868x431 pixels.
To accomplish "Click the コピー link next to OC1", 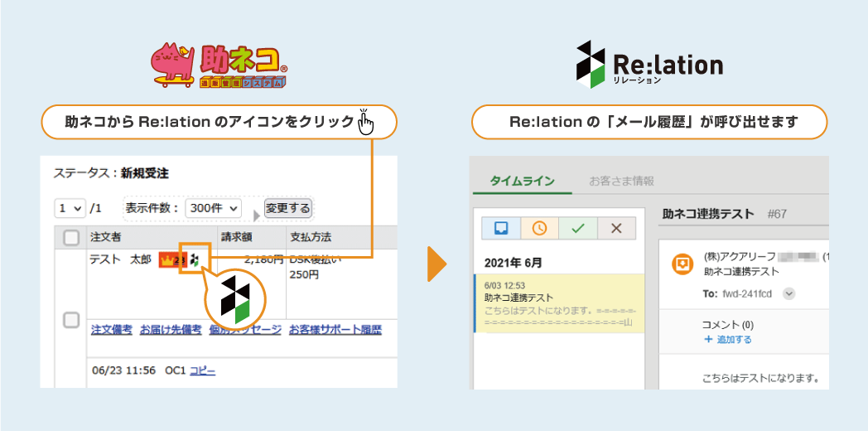I will [x=203, y=370].
